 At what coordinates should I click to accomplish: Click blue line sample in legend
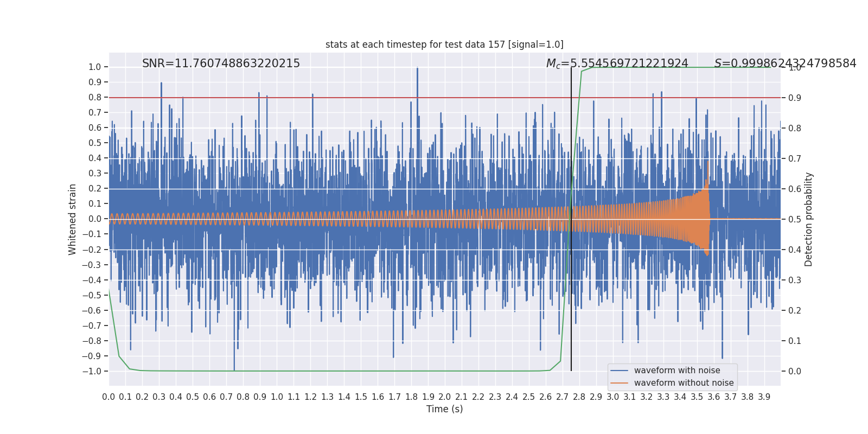coord(620,371)
